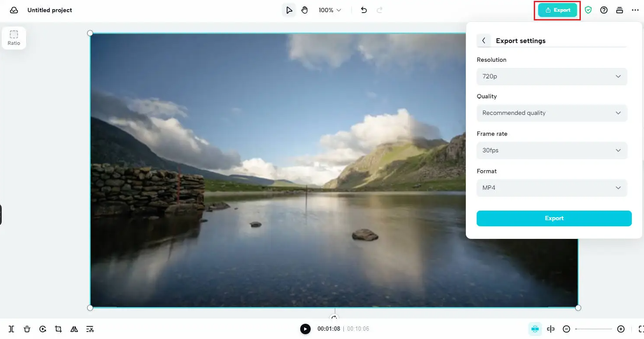Collapse the Export settings panel with back arrow
Screen dimensions: 644x339
click(x=484, y=40)
